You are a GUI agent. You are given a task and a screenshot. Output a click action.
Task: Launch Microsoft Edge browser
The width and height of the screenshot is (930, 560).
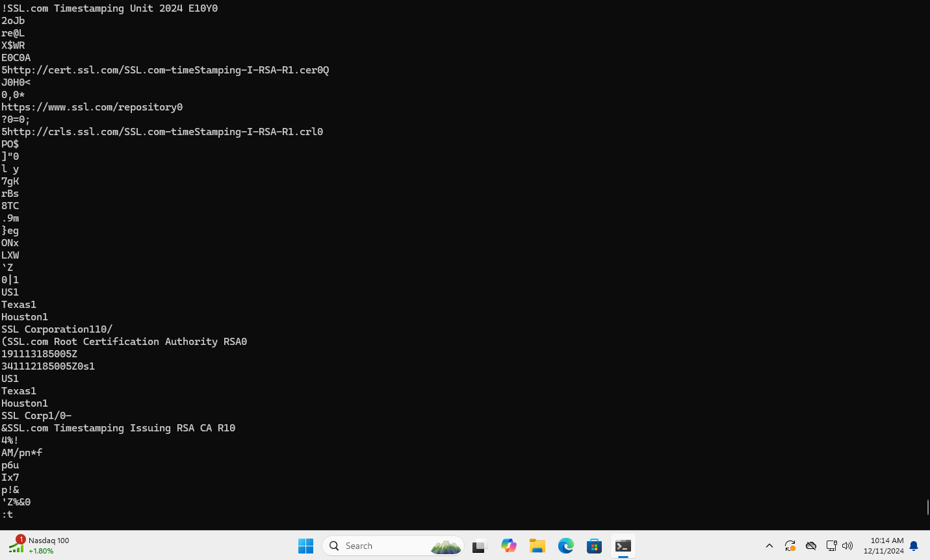click(x=565, y=546)
